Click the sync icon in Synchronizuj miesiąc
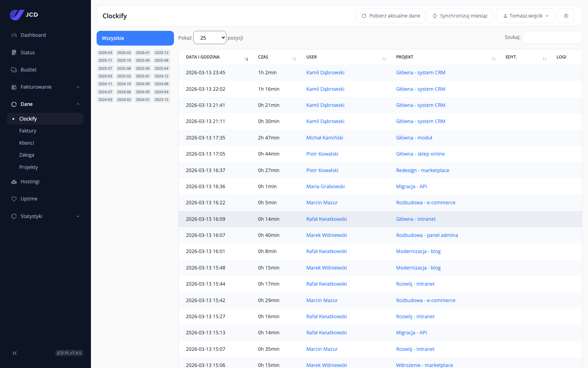 coord(435,16)
